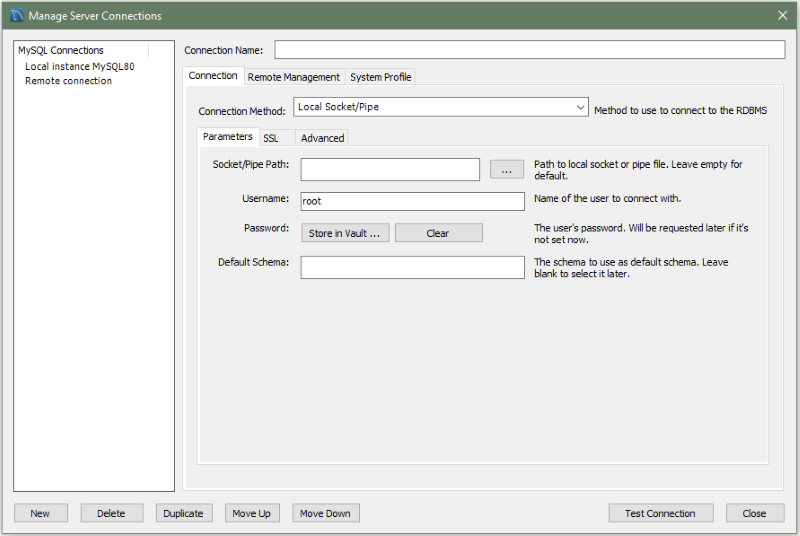Open the System Profile tab
This screenshot has width=800, height=536.
point(380,77)
